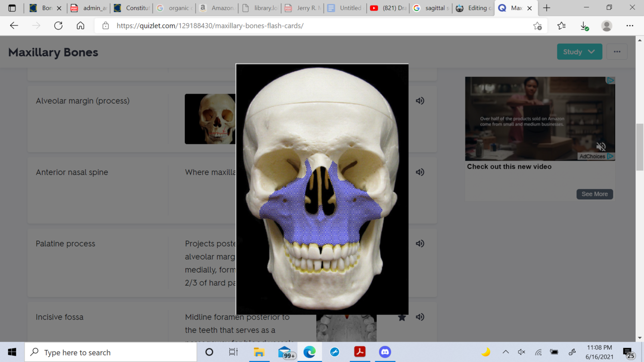Close the 'Bon' browser tab

pyautogui.click(x=59, y=8)
